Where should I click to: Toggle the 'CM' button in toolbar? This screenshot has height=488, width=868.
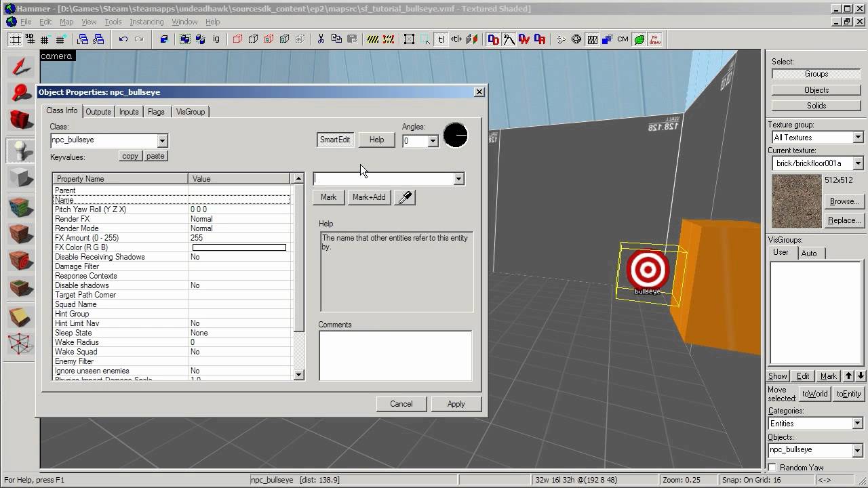[x=623, y=39]
